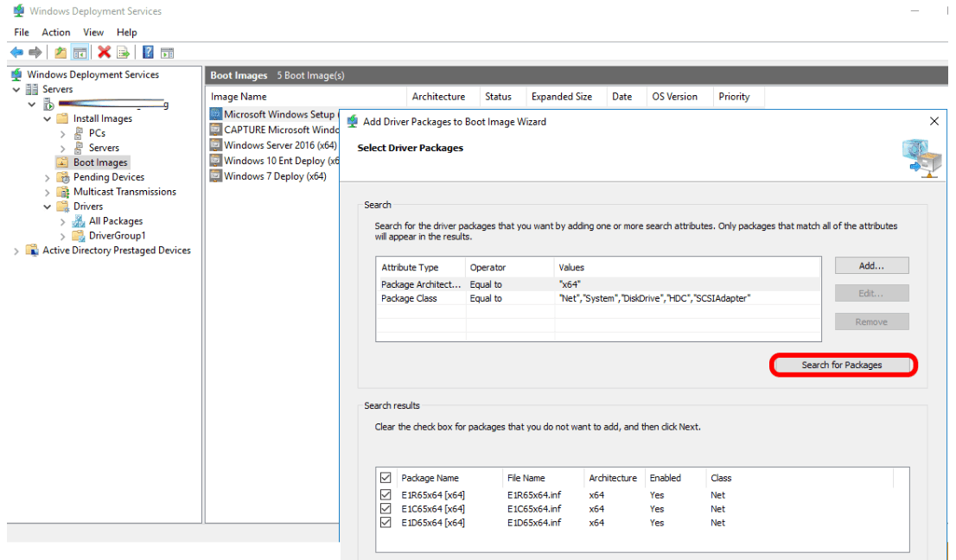Click the Status column header in Boot Images
Image resolution: width=956 pixels, height=560 pixels.
point(502,96)
